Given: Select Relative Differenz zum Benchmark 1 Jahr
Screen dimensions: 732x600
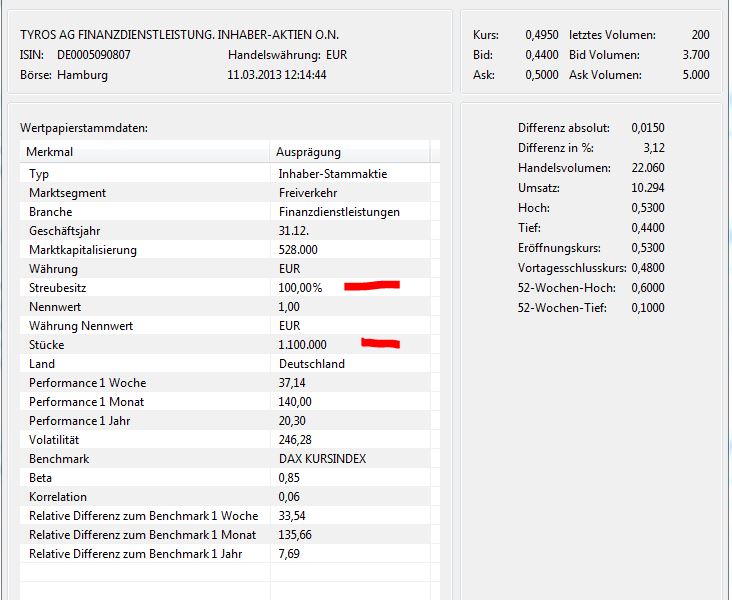Looking at the screenshot, I should point(135,554).
